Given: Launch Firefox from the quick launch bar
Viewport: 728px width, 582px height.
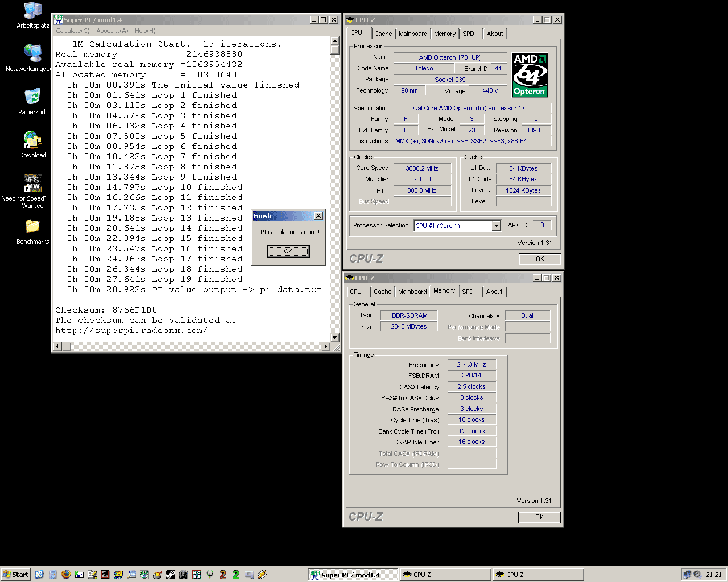Looking at the screenshot, I should [x=66, y=575].
